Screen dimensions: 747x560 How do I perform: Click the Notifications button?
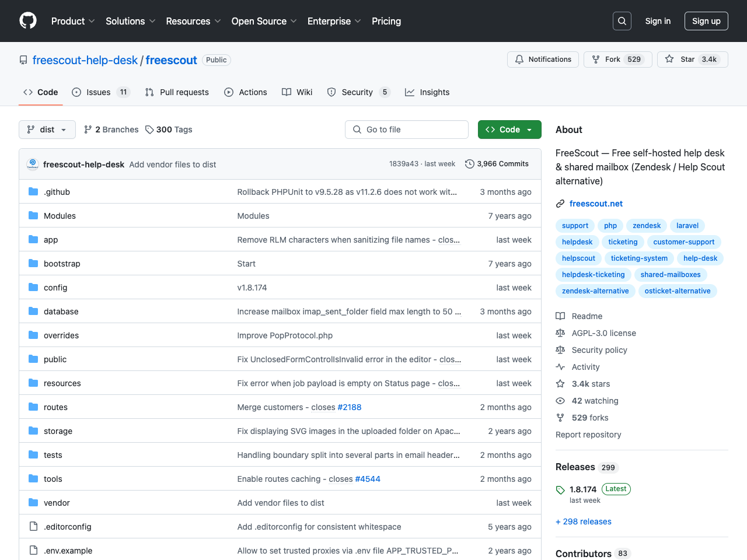pyautogui.click(x=543, y=60)
